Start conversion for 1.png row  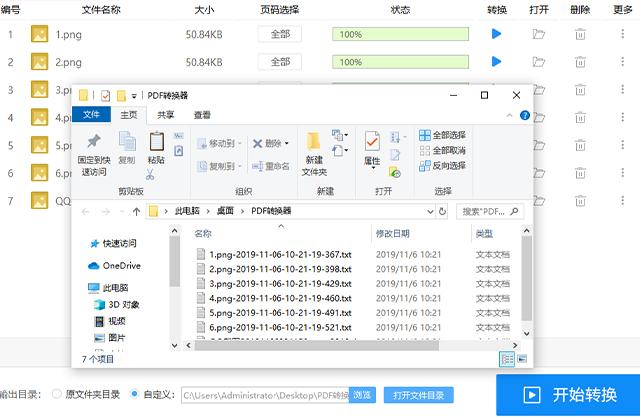[496, 34]
